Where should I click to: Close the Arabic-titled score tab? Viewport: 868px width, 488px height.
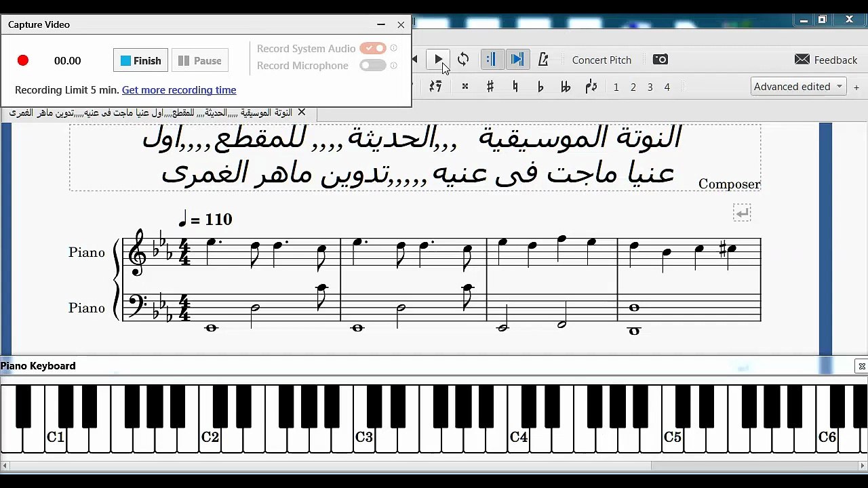tap(302, 112)
